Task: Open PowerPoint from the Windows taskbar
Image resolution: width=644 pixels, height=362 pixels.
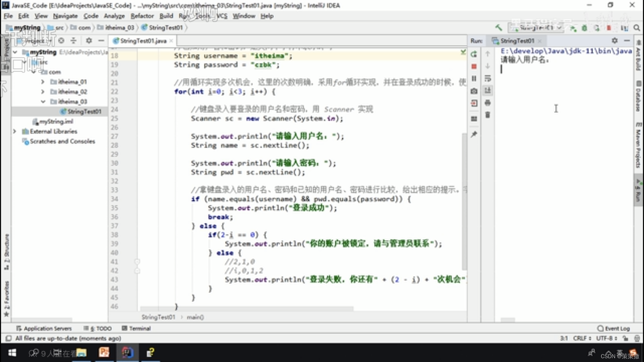Action: click(104, 352)
